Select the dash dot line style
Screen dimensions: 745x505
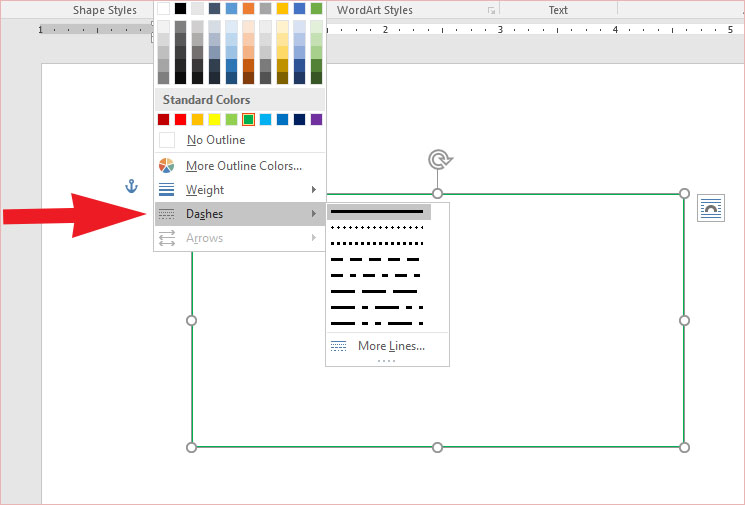tap(376, 276)
